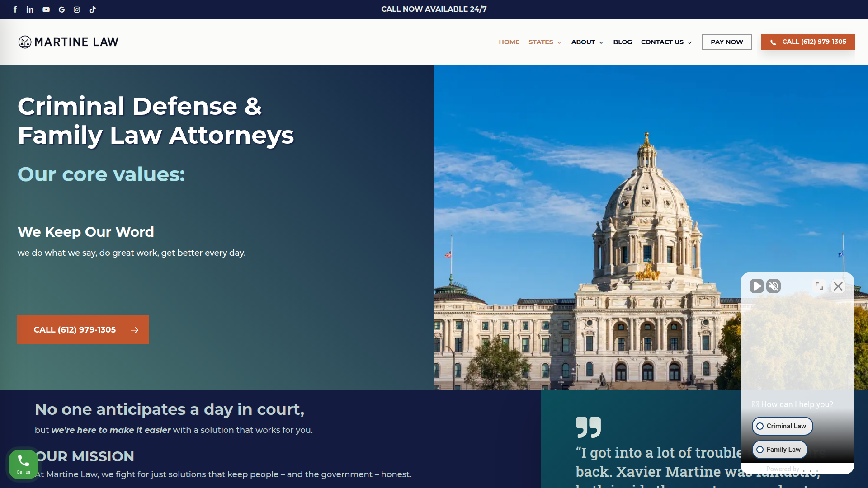
Task: Click the green Call us phone widget
Action: (24, 464)
